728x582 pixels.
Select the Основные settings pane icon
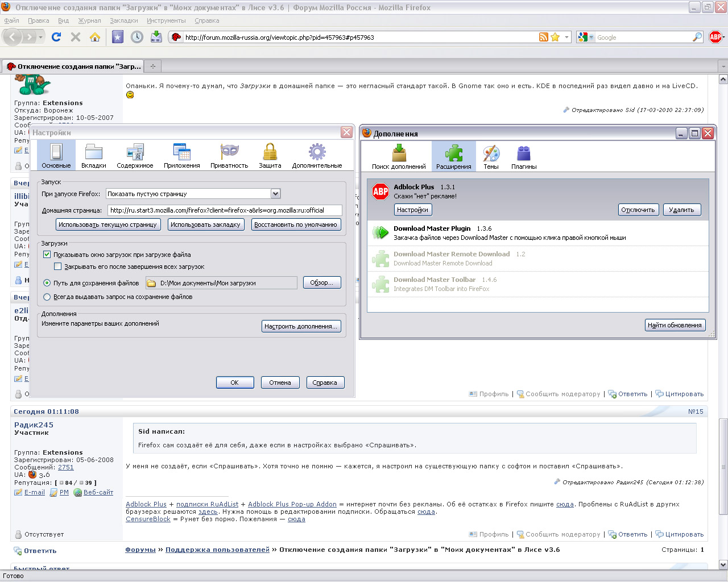tap(56, 155)
